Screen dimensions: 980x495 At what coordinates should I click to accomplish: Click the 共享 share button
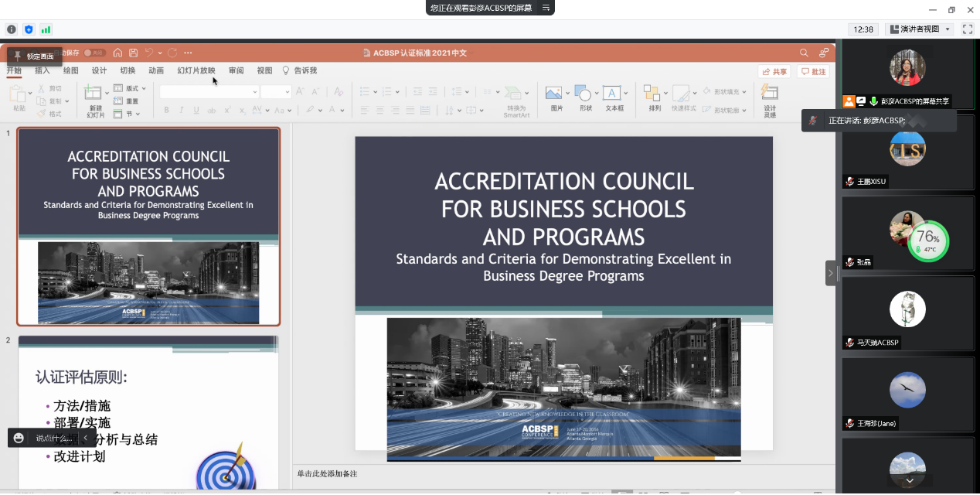tap(774, 72)
